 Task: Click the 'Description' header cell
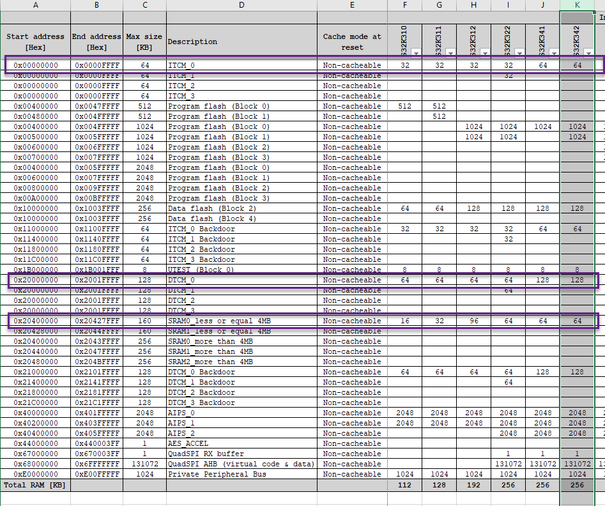point(242,42)
